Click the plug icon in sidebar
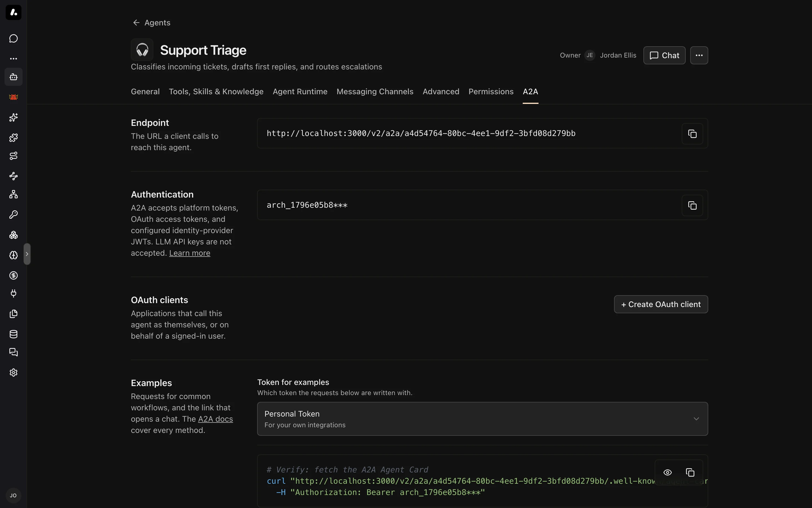Screen dimensions: 812x508 [14, 294]
